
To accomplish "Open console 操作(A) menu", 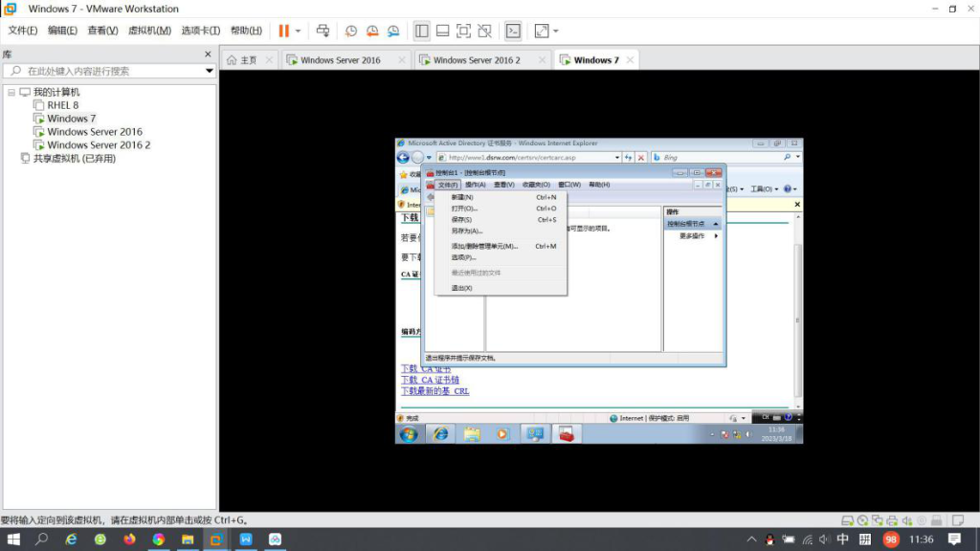I will pyautogui.click(x=475, y=185).
